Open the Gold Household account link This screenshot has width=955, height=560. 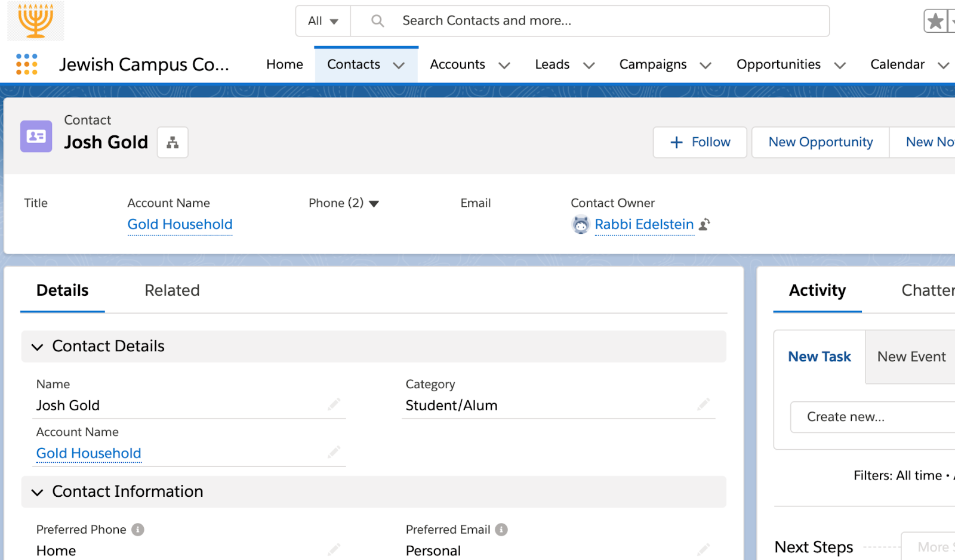(180, 225)
